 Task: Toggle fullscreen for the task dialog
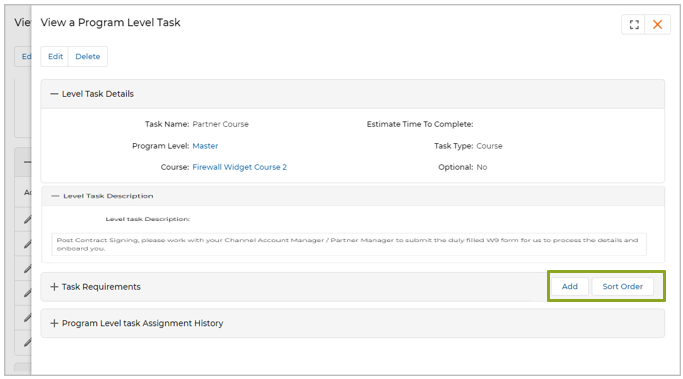[x=634, y=24]
